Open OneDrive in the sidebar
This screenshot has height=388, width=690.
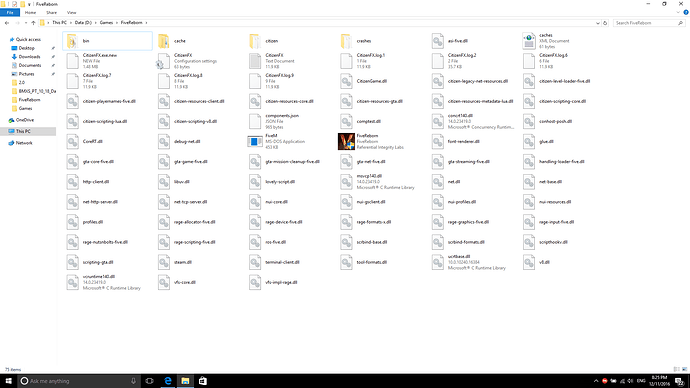point(25,120)
